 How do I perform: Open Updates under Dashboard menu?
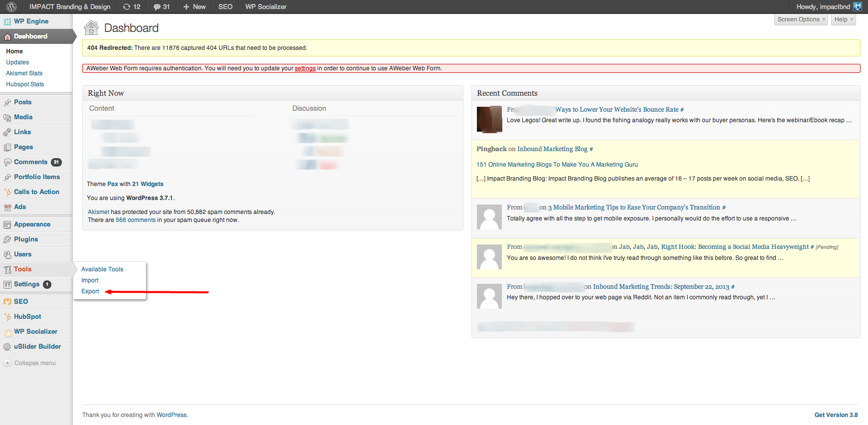click(17, 62)
